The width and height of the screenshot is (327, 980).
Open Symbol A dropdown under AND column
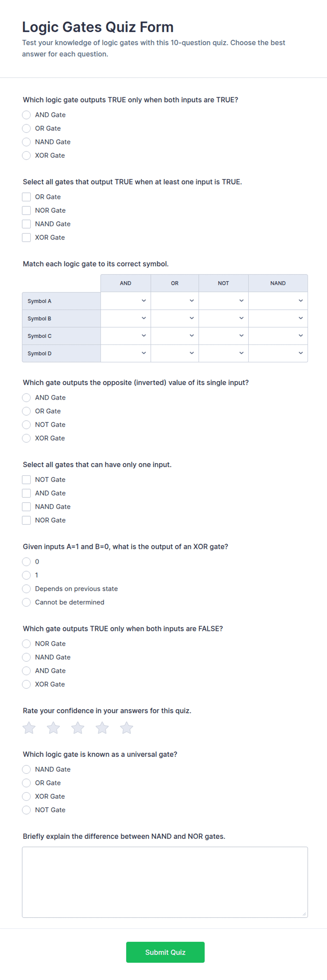[x=126, y=301]
